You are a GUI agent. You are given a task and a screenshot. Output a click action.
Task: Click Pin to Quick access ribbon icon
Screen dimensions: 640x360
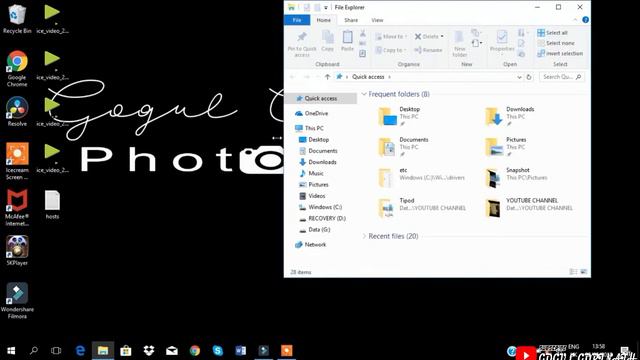pos(302,44)
